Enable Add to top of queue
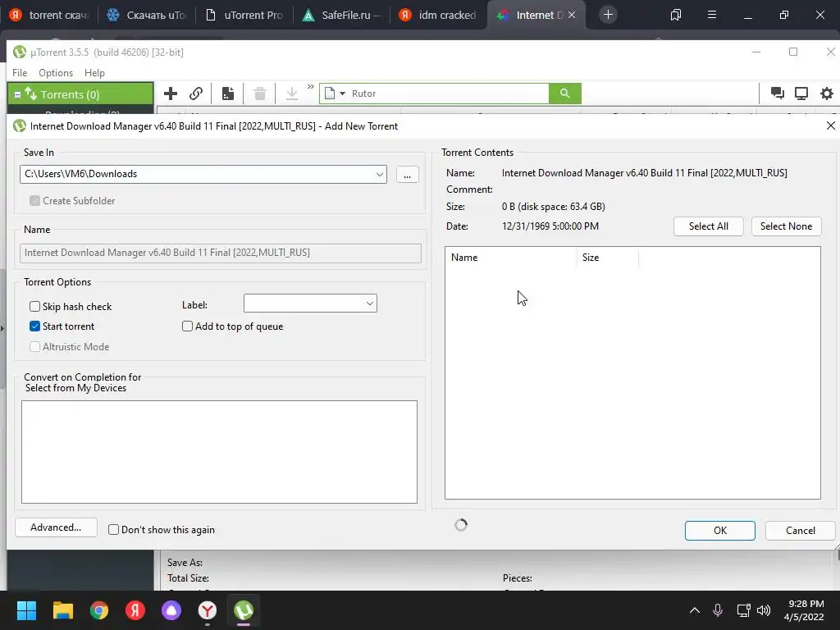Image resolution: width=840 pixels, height=630 pixels. click(x=188, y=326)
